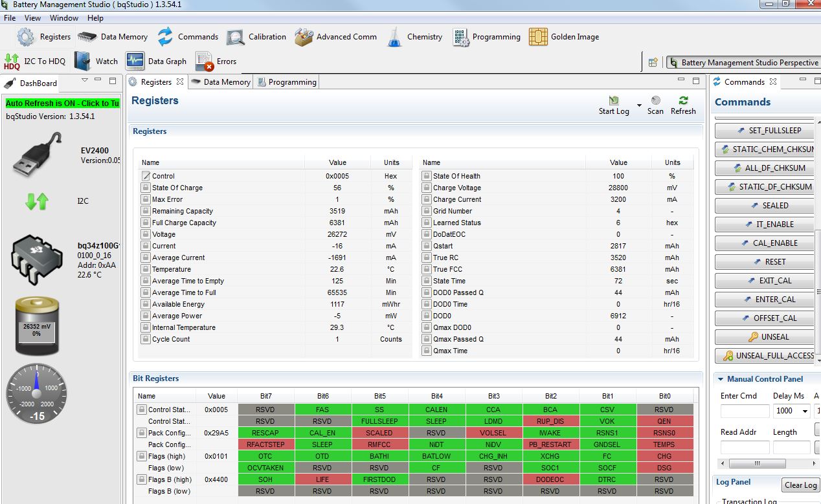Toggle the FAS bit in Control Status
The height and width of the screenshot is (504, 821).
click(322, 410)
